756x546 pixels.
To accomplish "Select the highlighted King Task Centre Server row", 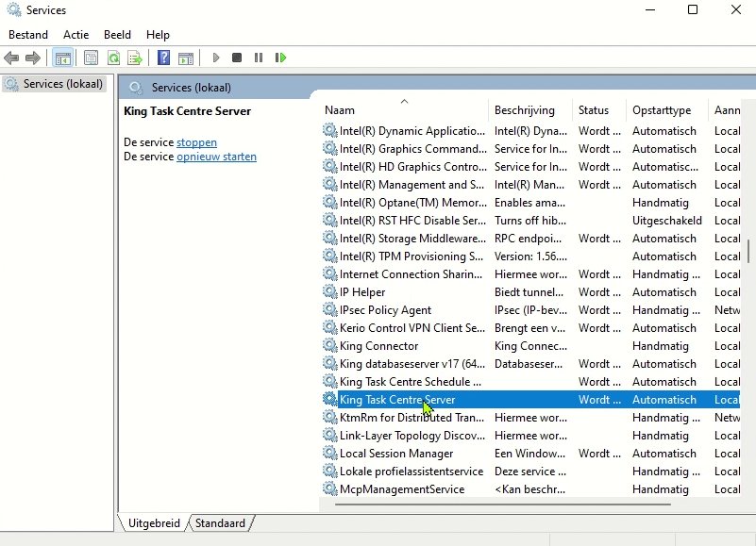I will pos(530,400).
